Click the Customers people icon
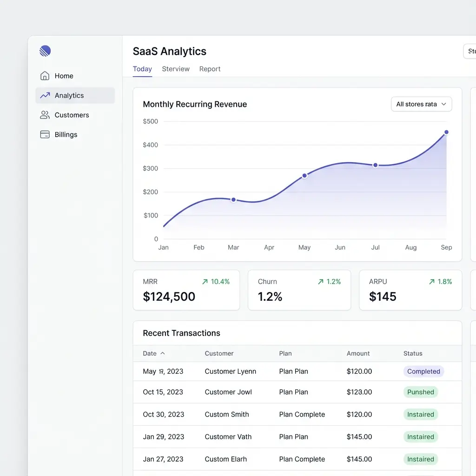The width and height of the screenshot is (476, 476). (x=45, y=115)
